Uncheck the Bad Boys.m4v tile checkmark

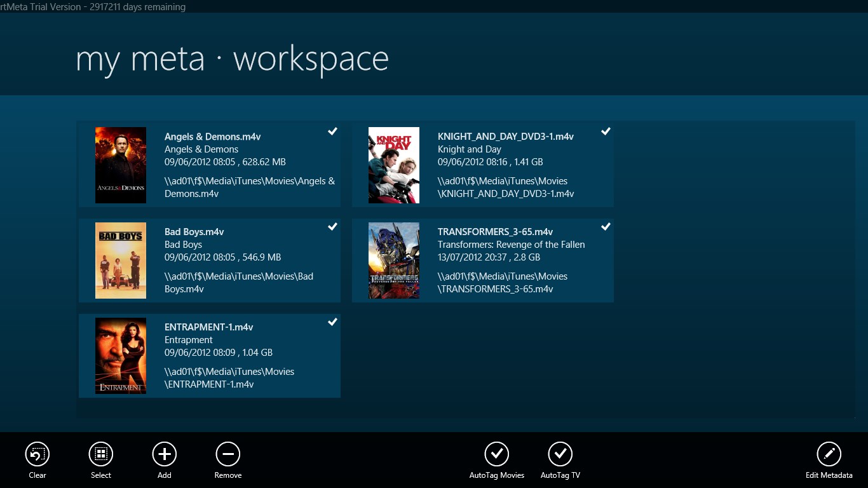pos(332,227)
